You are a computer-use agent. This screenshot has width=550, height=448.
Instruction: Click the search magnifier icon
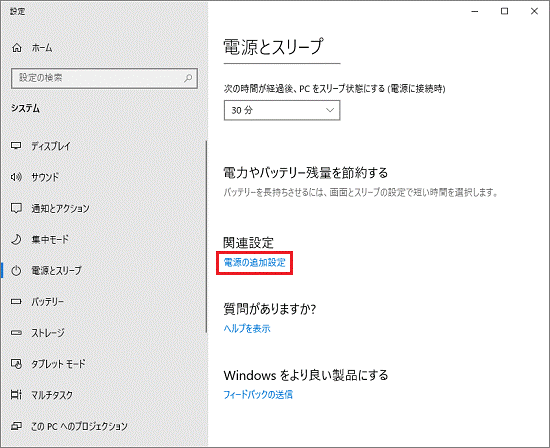[188, 78]
